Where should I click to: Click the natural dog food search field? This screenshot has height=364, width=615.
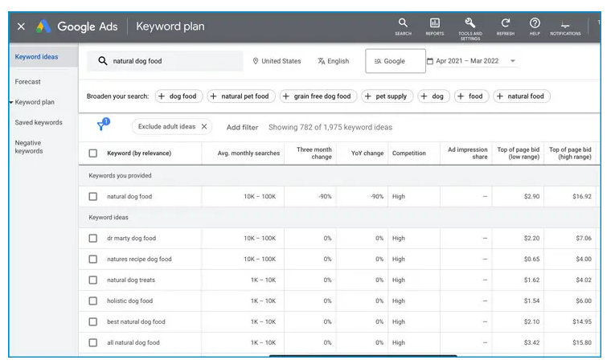pos(165,61)
